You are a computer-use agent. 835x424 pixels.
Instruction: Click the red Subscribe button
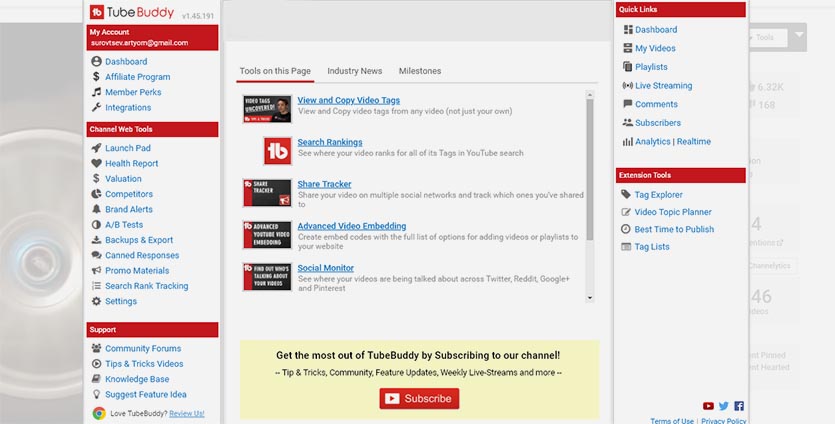419,398
